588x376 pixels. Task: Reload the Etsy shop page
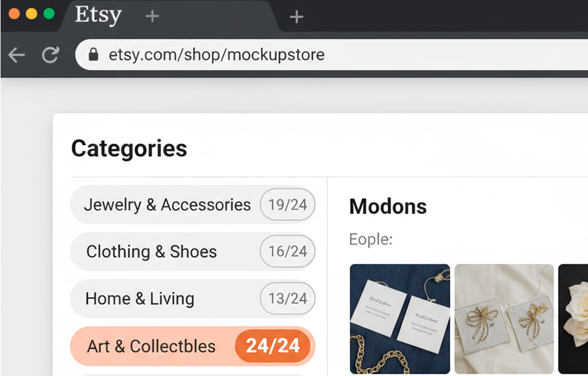click(x=51, y=55)
